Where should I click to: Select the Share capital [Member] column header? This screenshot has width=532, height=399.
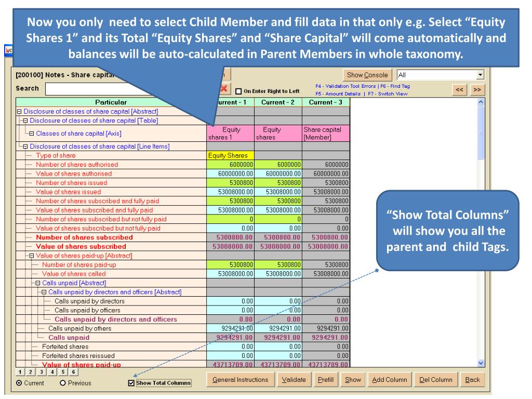(x=326, y=134)
